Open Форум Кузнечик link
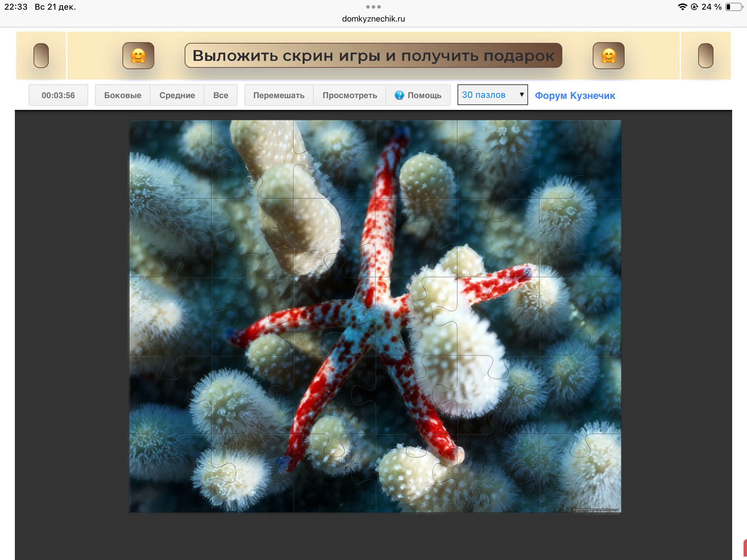The width and height of the screenshot is (747, 560). point(575,95)
